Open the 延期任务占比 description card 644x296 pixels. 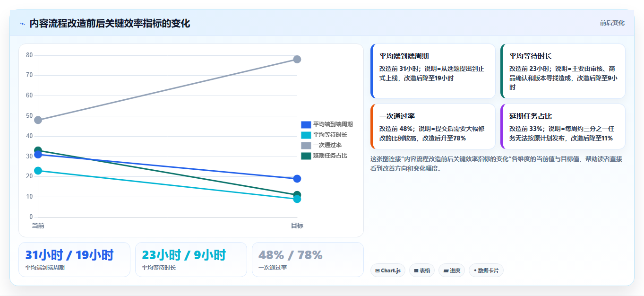pyautogui.click(x=563, y=127)
